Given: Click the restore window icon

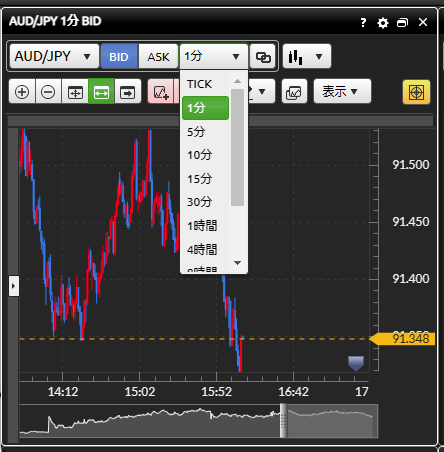Looking at the screenshot, I should point(402,23).
